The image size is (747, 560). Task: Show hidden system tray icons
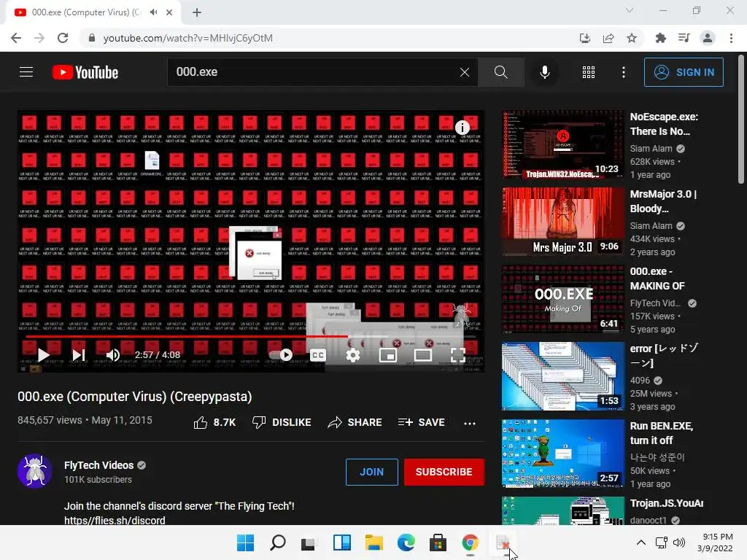click(641, 542)
